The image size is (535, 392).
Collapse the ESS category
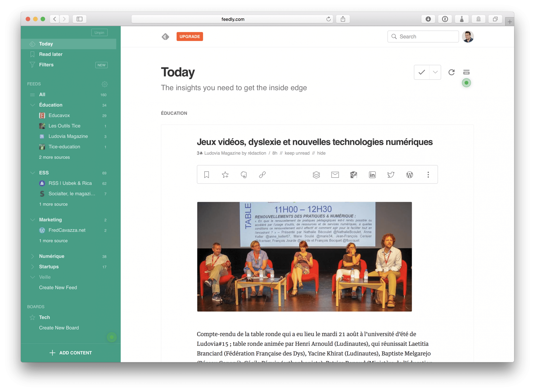tap(33, 173)
